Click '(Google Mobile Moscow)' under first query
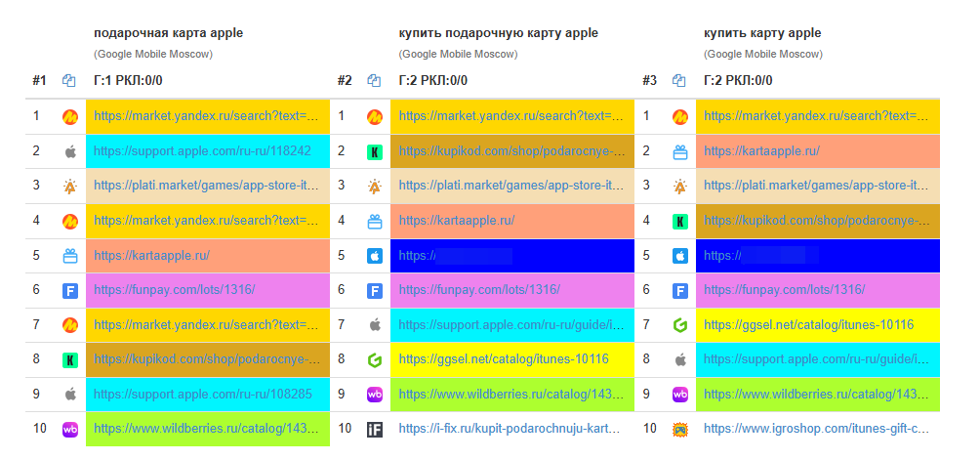This screenshot has width=980, height=460. [x=153, y=55]
